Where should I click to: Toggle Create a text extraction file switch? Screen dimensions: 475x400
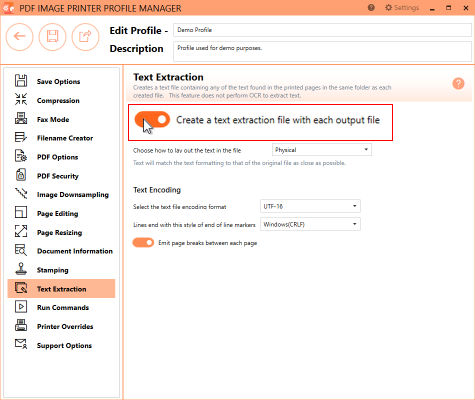[152, 120]
